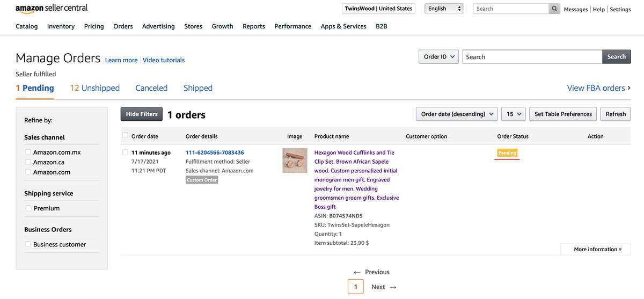644x299 pixels.
Task: Check the Business customer filter
Action: click(28, 244)
